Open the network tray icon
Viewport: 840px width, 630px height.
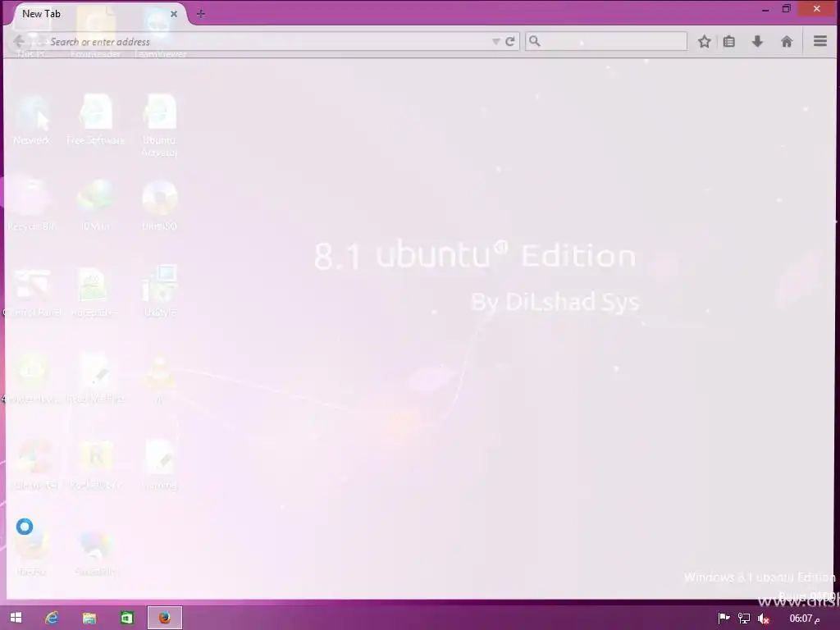pyautogui.click(x=743, y=619)
